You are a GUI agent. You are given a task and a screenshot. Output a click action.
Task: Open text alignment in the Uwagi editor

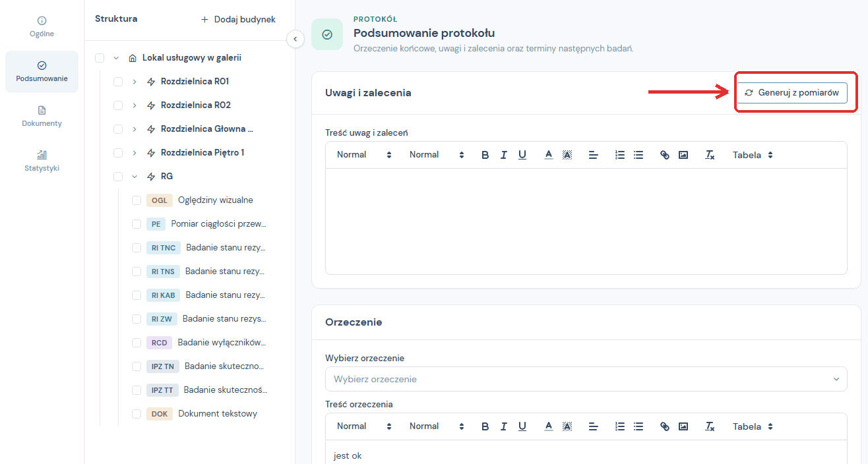(594, 155)
